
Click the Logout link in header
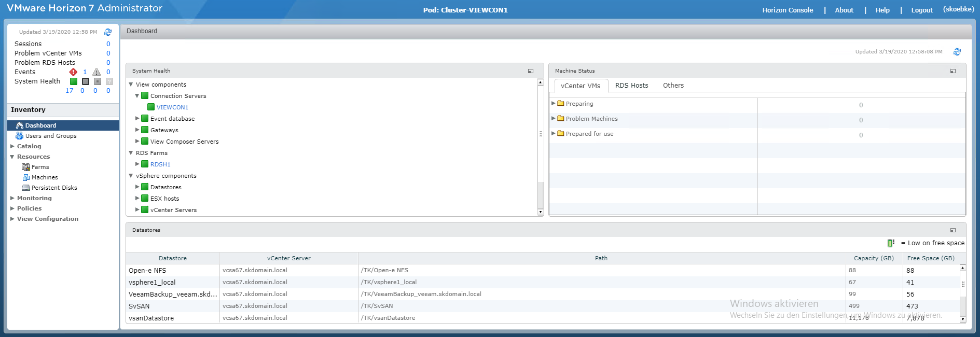click(922, 10)
